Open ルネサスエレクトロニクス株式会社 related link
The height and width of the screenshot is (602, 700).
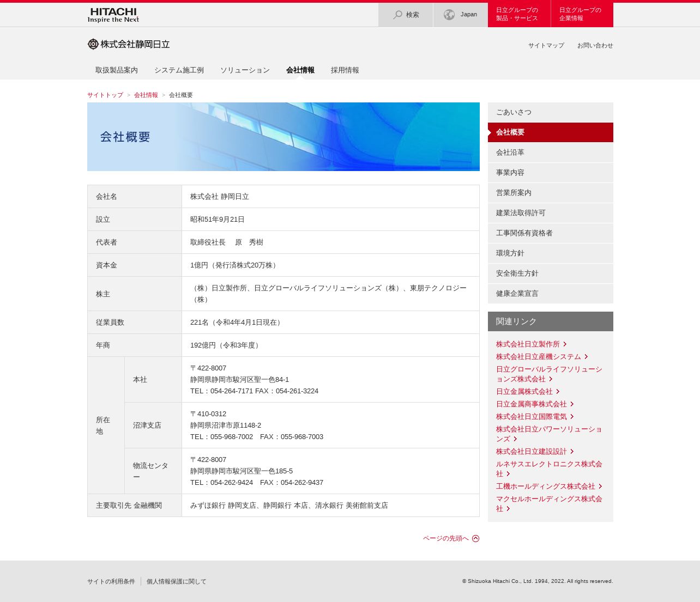549,469
